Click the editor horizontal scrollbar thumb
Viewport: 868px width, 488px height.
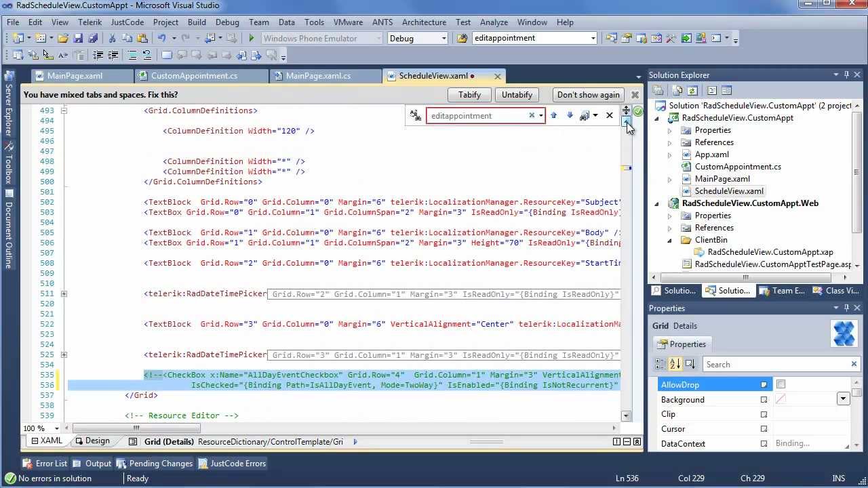coord(136,428)
